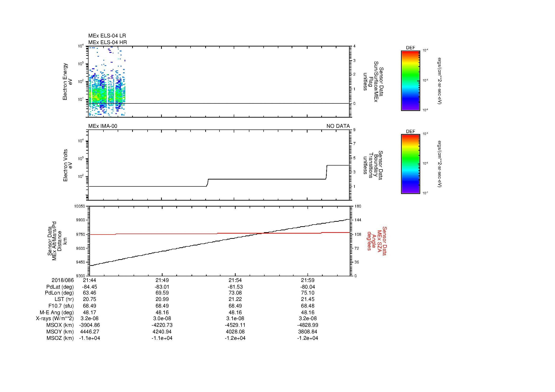Click the 'F10.7 (sfu)' row label
Screen dimensions: 555x392
click(x=61, y=306)
